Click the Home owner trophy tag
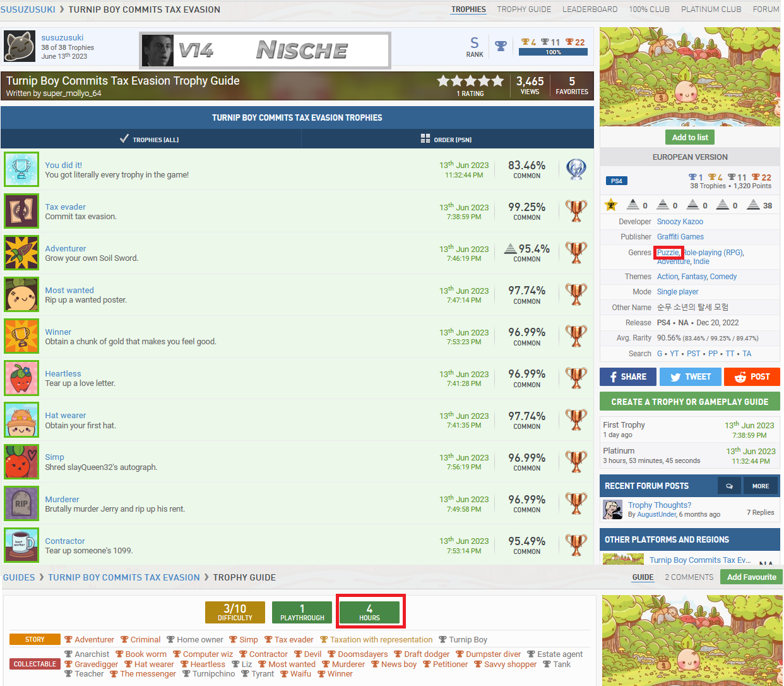The height and width of the screenshot is (686, 784). point(195,640)
